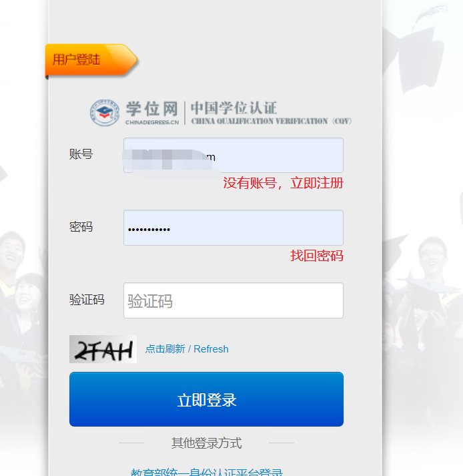Open the 找回密码 recover password link

click(316, 256)
